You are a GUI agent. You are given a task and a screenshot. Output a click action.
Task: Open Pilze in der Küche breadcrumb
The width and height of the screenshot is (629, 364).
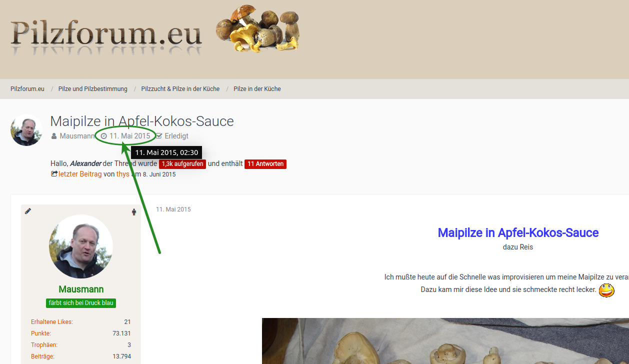click(257, 89)
